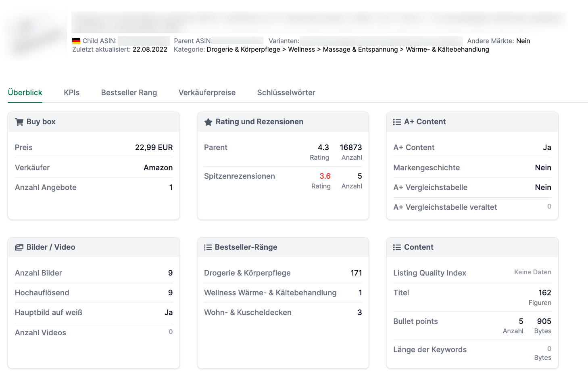Click the Bullet points bytes value 905
Image resolution: width=588 pixels, height=376 pixels.
coord(544,322)
